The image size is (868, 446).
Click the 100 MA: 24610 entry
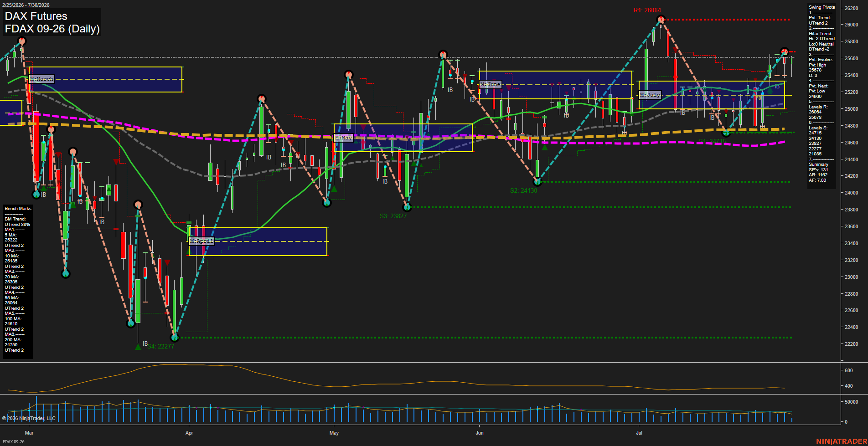(13, 321)
